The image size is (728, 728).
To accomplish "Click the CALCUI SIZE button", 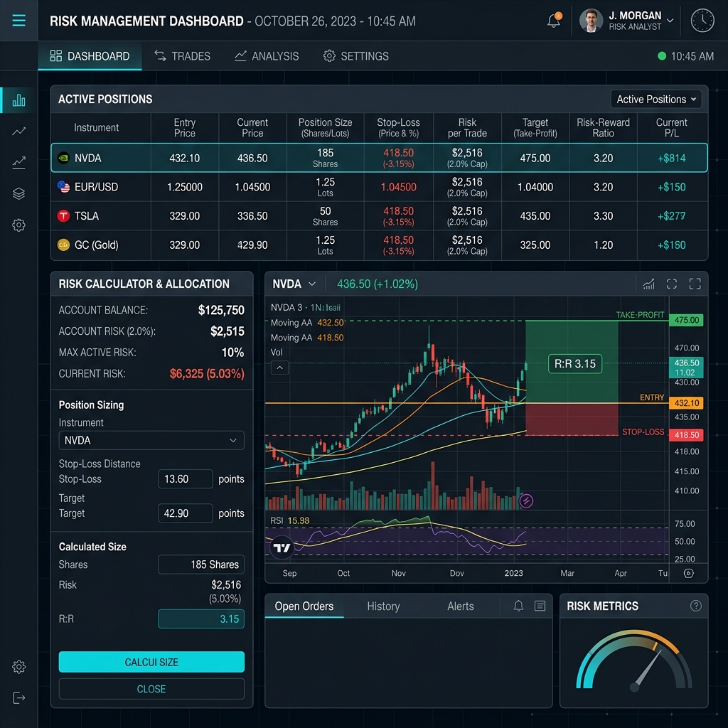I will pyautogui.click(x=151, y=662).
